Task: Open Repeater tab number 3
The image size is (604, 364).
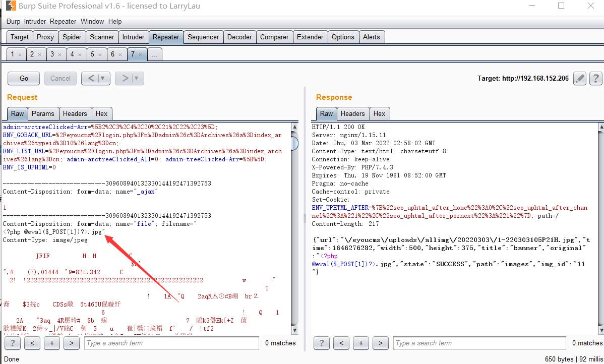Action: (52, 54)
